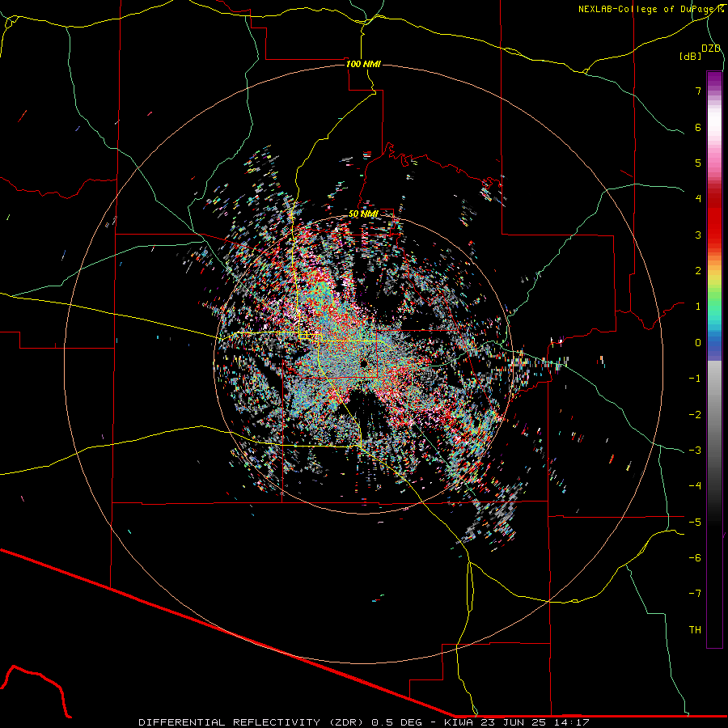Click the legend value -1
The width and height of the screenshot is (728, 728).
(695, 379)
